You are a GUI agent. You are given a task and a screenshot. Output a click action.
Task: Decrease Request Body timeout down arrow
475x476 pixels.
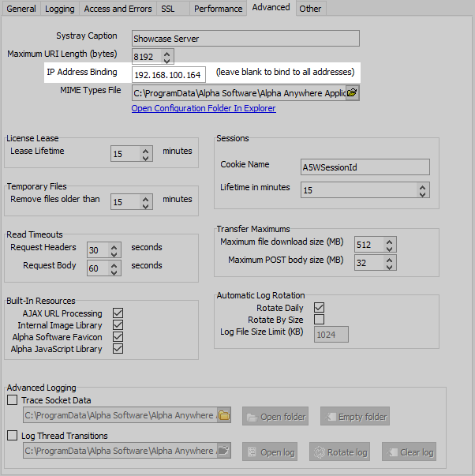(x=114, y=272)
